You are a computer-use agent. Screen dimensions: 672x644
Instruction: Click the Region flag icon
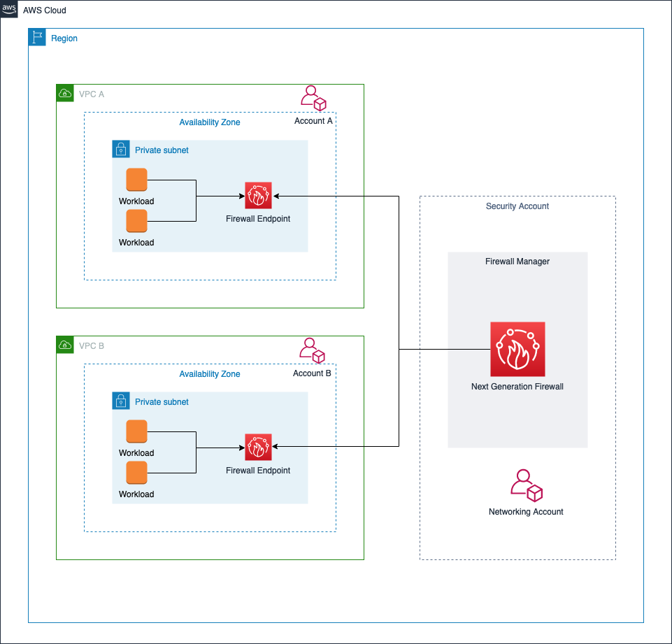37,37
